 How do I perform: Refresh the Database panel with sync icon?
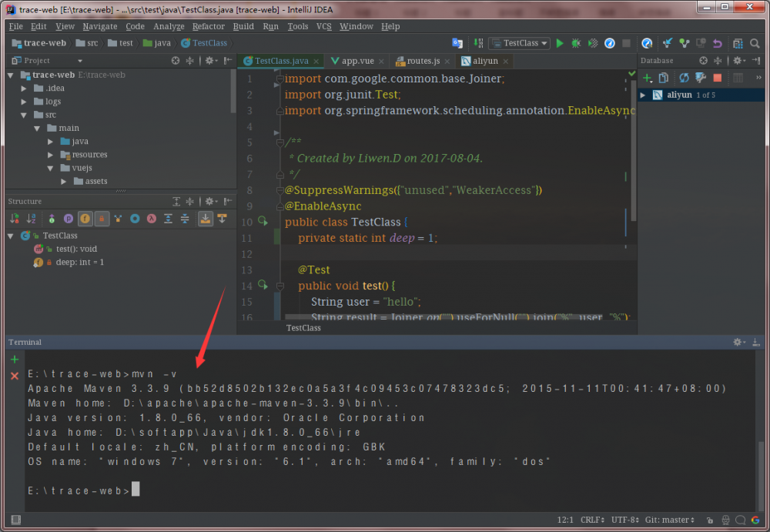tap(683, 78)
